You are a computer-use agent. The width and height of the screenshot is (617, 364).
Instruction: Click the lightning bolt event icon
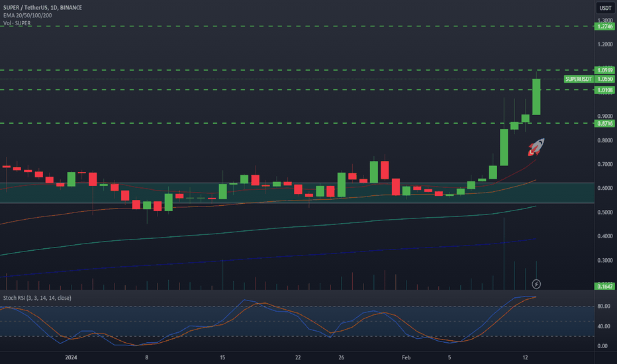536,284
